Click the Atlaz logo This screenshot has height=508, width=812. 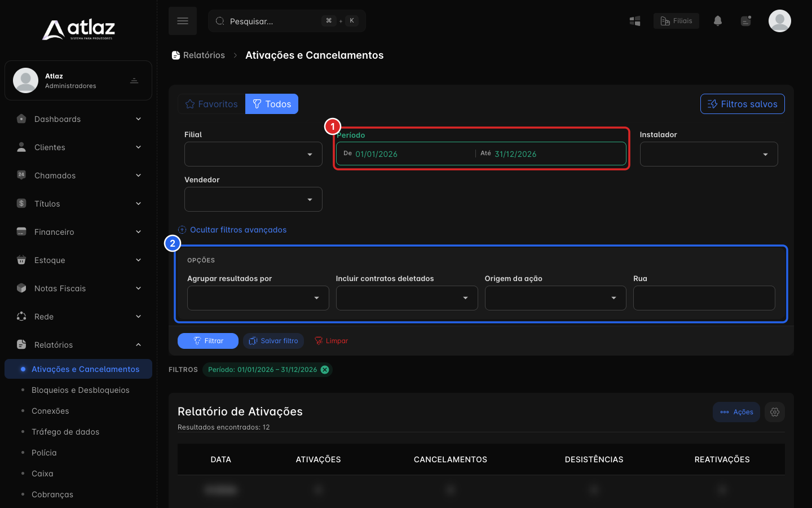coord(78,30)
